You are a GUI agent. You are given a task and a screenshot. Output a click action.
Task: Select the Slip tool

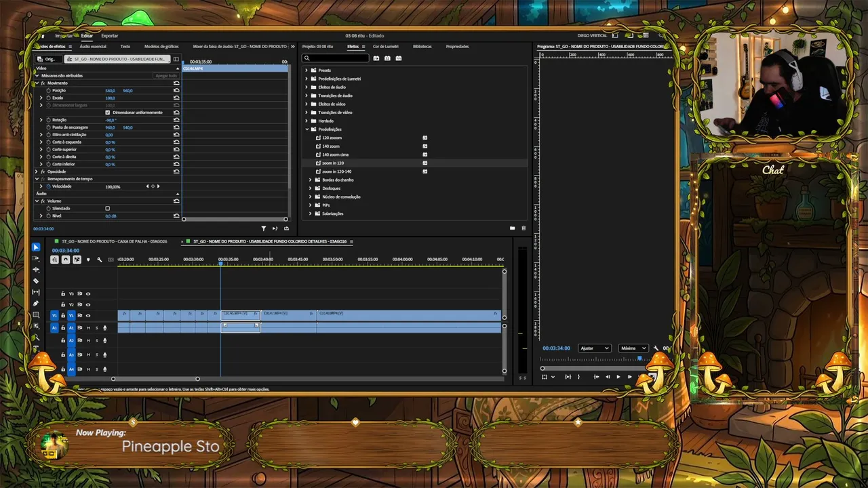[x=36, y=292]
